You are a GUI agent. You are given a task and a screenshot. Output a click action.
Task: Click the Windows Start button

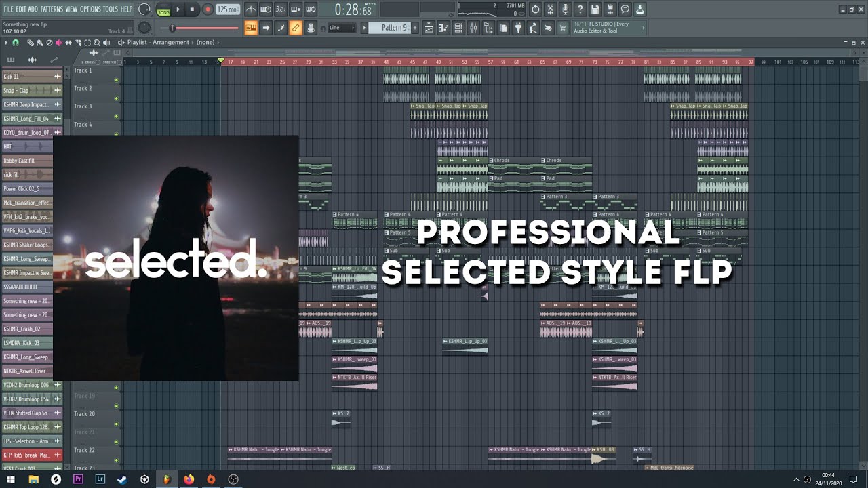12,479
